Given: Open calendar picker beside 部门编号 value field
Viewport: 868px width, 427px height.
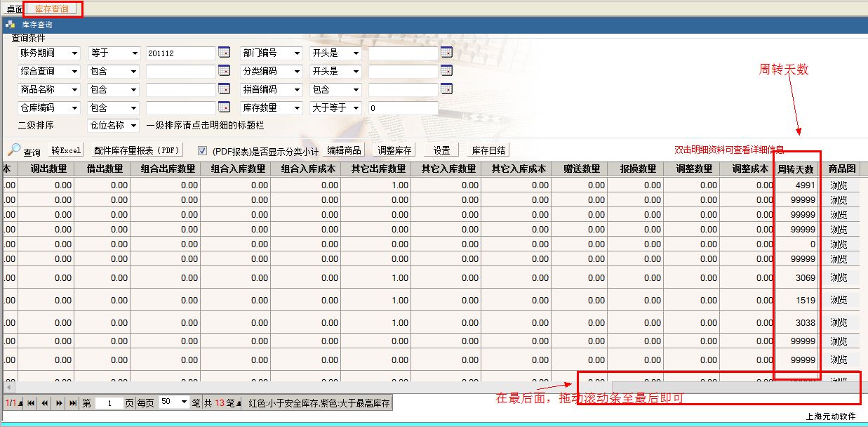Looking at the screenshot, I should pos(446,53).
